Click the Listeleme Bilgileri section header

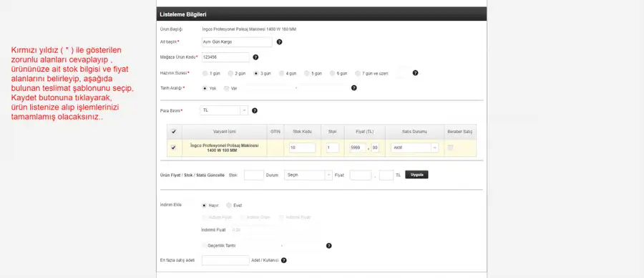(321, 14)
